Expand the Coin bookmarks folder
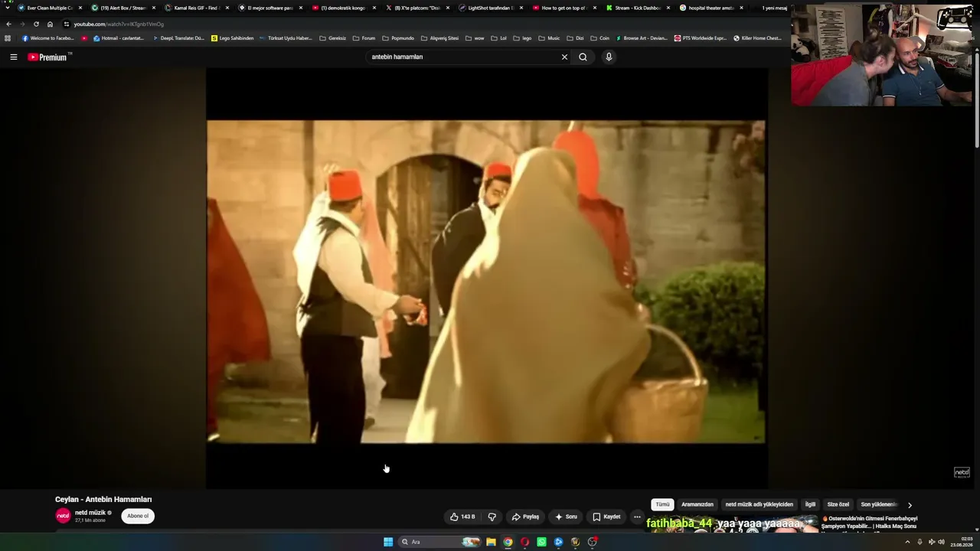Image resolution: width=980 pixels, height=551 pixels. click(x=600, y=38)
